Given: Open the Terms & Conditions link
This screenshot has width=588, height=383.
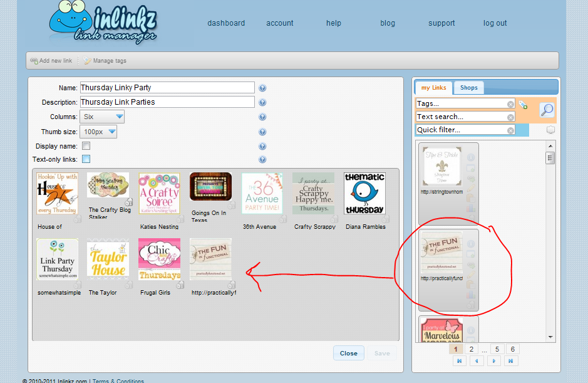Looking at the screenshot, I should (118, 380).
